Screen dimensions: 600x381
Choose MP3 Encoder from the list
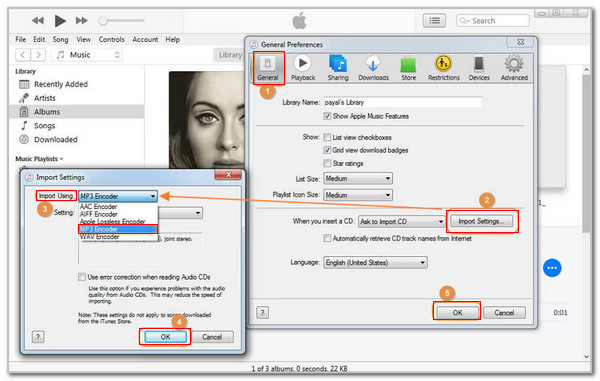coord(118,229)
